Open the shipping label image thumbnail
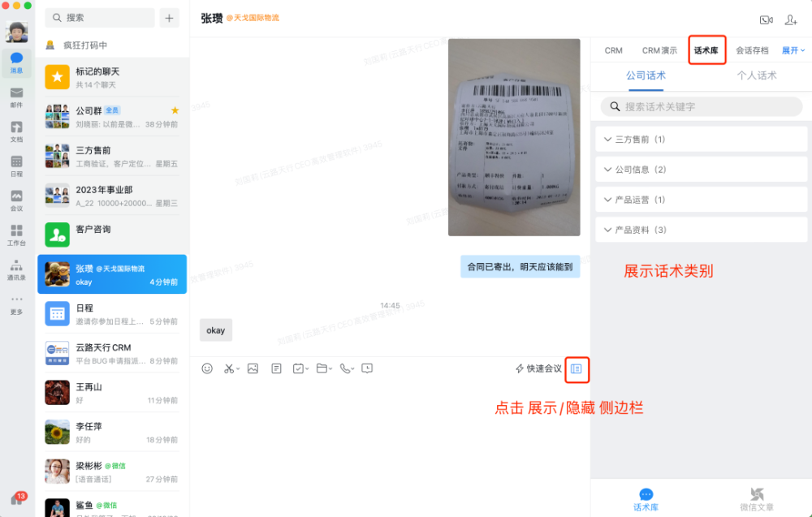 pos(514,137)
